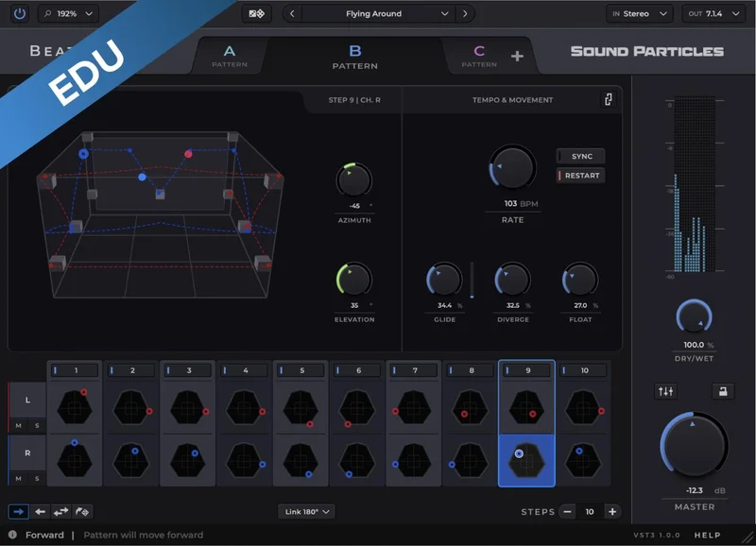Screen dimensions: 756x546
Task: Select step 9 R channel hexagon pad
Action: pyautogui.click(x=526, y=461)
